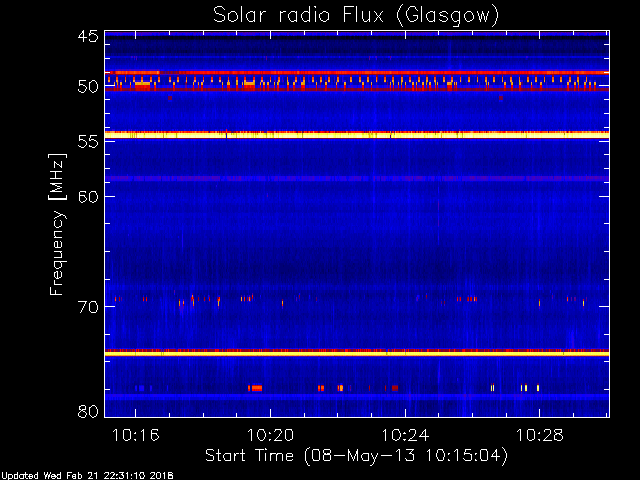Click the "Start Time (08-May-13 10:15:04)" axis label
Viewport: 640px width, 480px height.
356,456
